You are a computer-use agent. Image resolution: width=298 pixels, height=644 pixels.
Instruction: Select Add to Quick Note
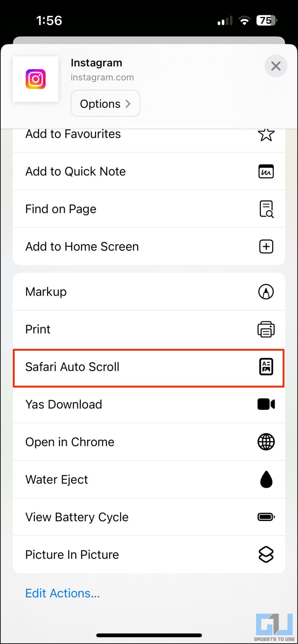click(149, 171)
